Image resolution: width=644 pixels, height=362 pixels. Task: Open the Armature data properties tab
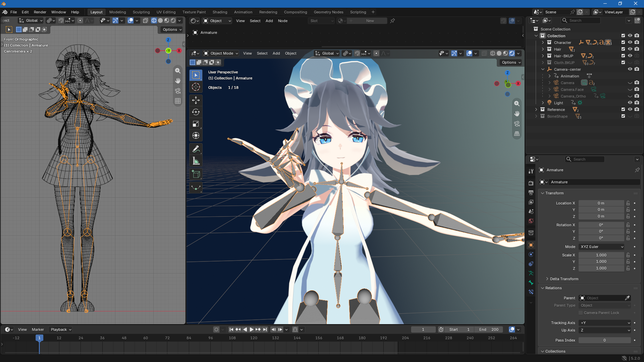click(x=531, y=273)
